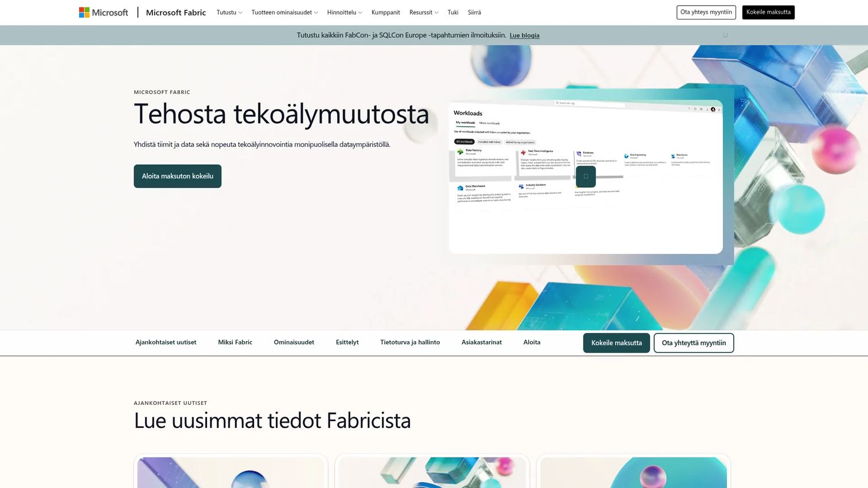Jump to the Aloita section tab
Screen dimensions: 868x488
pos(532,342)
